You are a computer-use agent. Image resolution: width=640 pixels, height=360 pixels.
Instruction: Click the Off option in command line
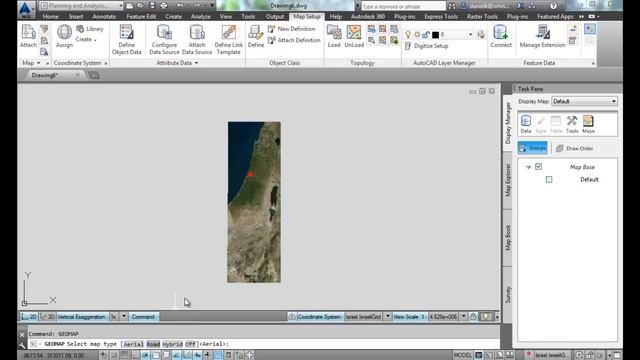click(191, 344)
